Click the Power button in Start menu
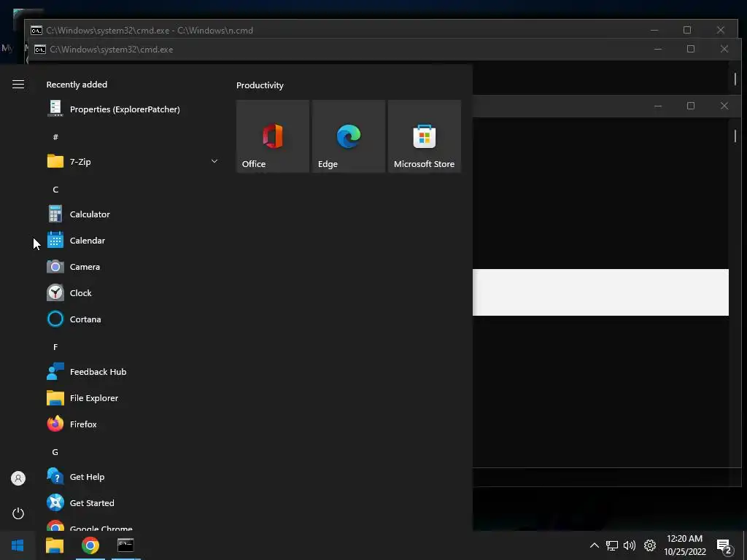Viewport: 747px width, 560px height. click(x=18, y=513)
